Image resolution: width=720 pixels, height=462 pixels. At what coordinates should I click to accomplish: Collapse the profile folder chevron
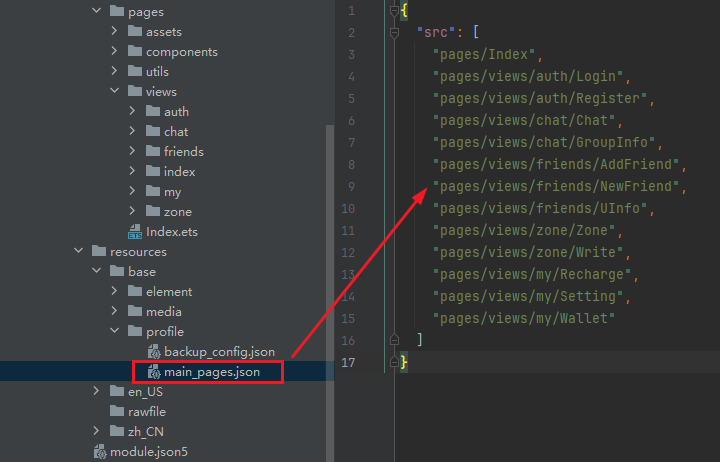[115, 331]
